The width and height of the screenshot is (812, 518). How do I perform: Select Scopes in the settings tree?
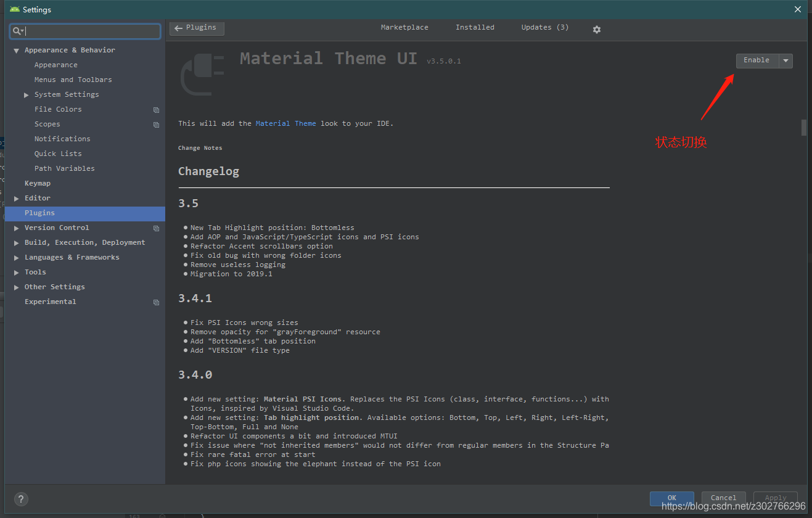(x=47, y=124)
